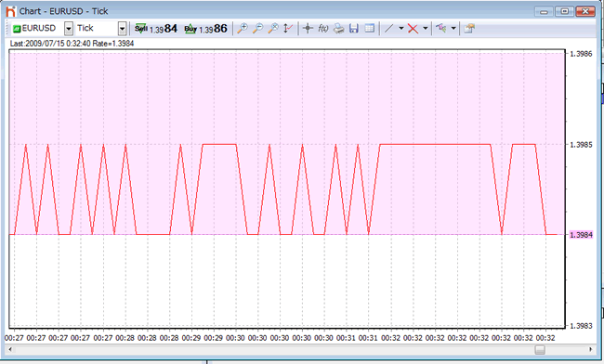Save the chart with floppy icon
Screen dimensions: 604x364
(x=354, y=28)
